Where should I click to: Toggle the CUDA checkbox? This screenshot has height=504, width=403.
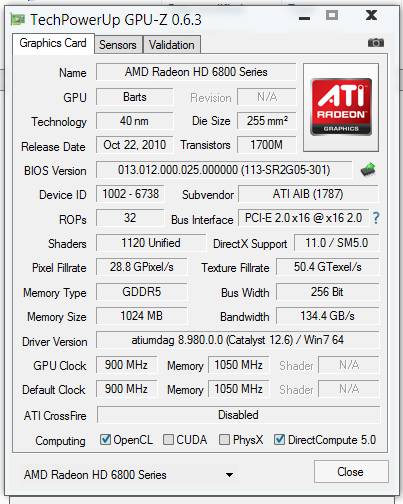pos(168,439)
